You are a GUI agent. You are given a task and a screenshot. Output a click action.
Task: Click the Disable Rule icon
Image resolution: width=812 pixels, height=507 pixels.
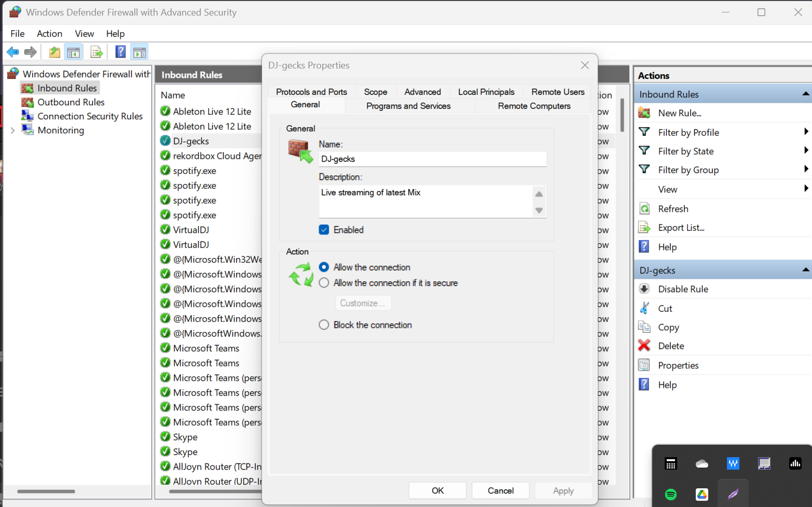pos(644,289)
